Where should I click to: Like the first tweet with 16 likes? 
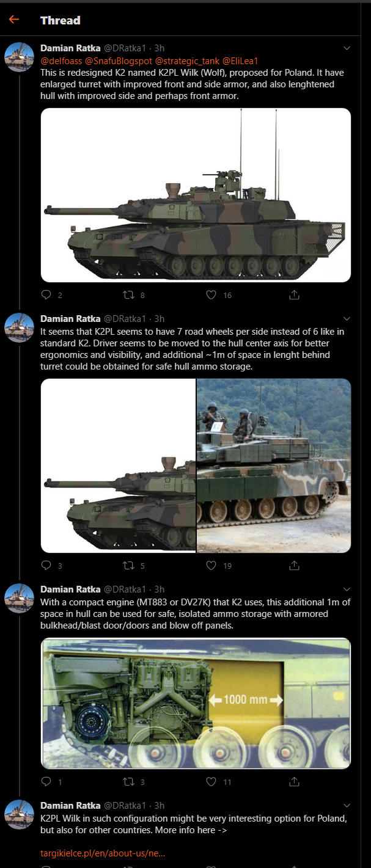(211, 294)
